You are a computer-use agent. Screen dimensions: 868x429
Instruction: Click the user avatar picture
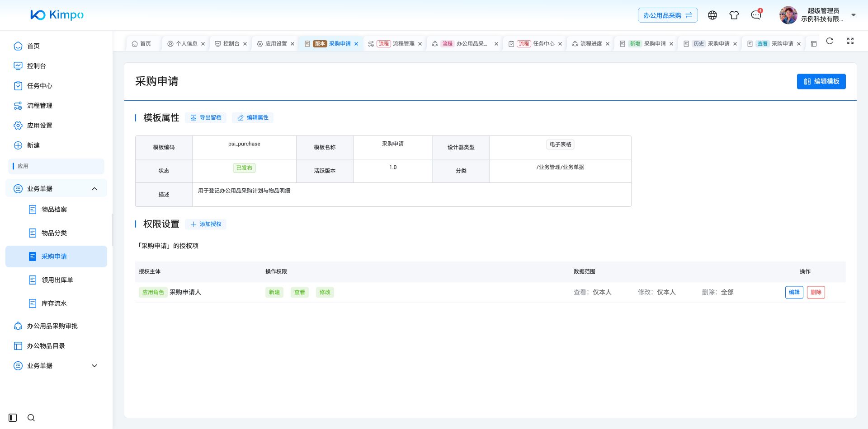(788, 15)
